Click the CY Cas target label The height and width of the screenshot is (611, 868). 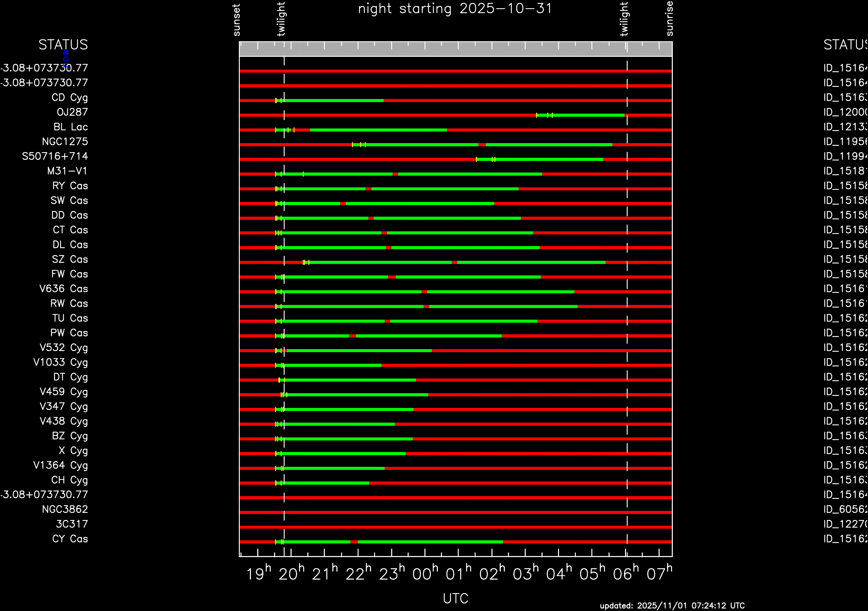[x=70, y=539]
